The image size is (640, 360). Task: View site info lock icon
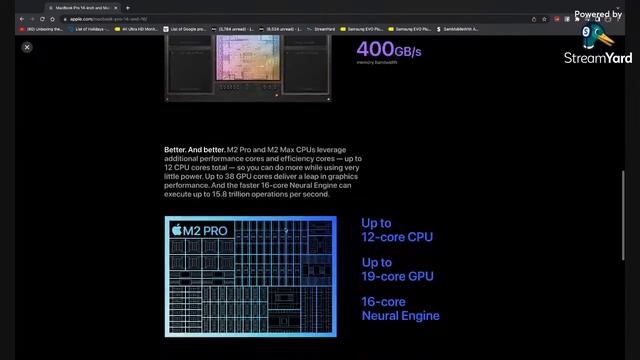(65, 19)
